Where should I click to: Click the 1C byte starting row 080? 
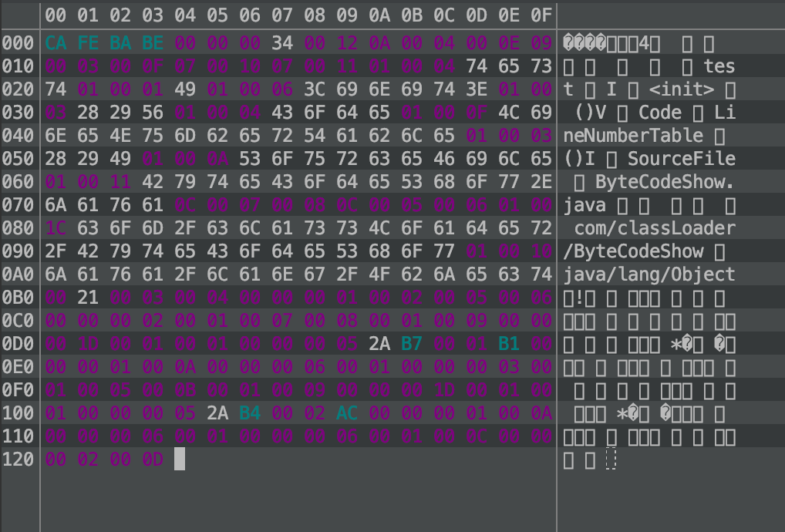click(x=56, y=227)
